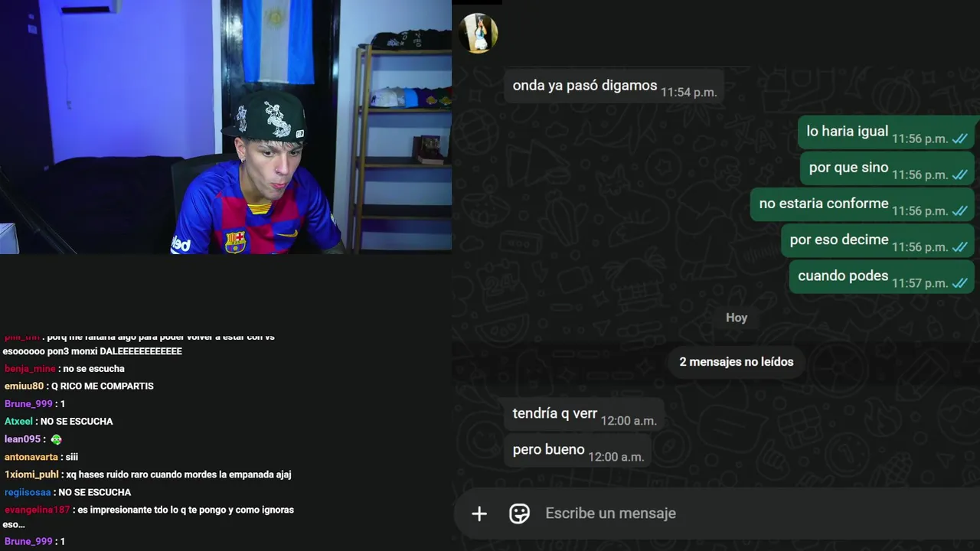Image resolution: width=980 pixels, height=551 pixels.
Task: Click the streamer webcam video
Action: click(226, 126)
